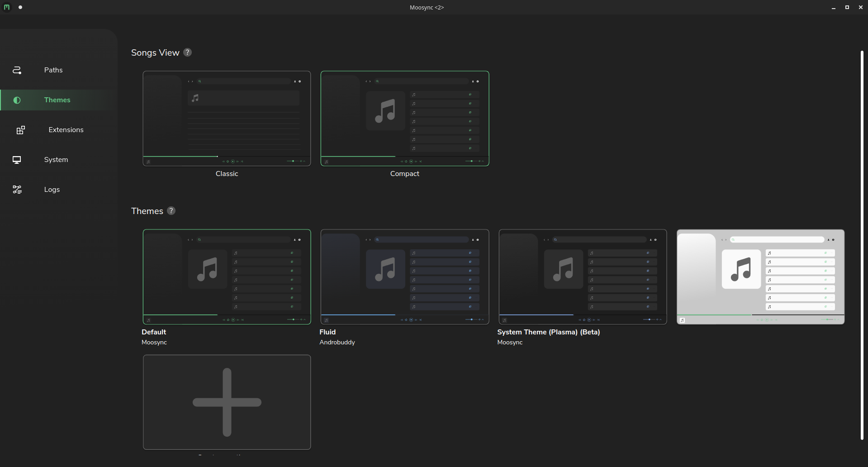868x467 pixels.
Task: Click the Fluid theme title
Action: point(327,332)
